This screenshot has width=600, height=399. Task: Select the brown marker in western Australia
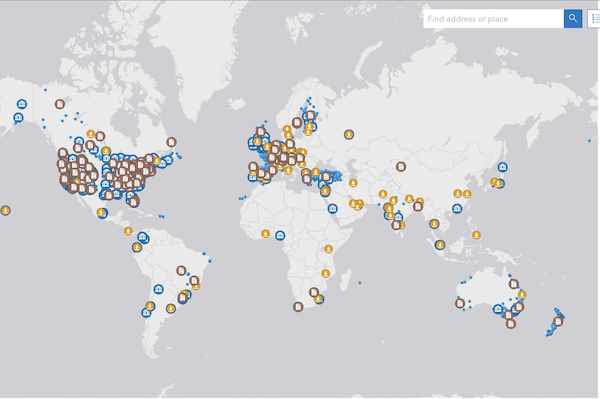point(460,303)
